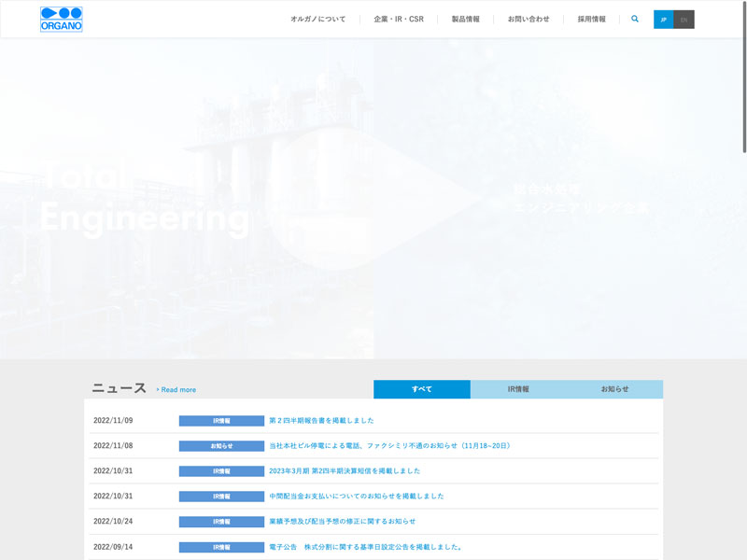Image resolution: width=747 pixels, height=560 pixels.
Task: Open 第２四半期報告書 news article
Action: pos(321,421)
